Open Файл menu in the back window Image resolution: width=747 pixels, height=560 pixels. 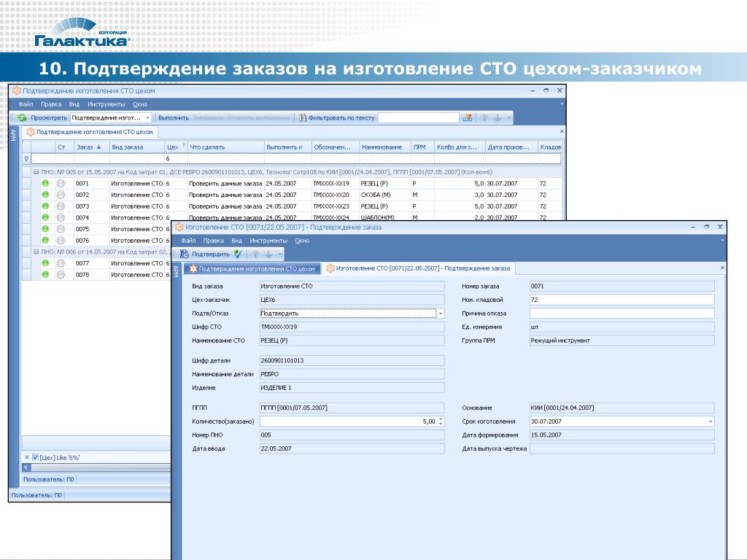click(26, 104)
